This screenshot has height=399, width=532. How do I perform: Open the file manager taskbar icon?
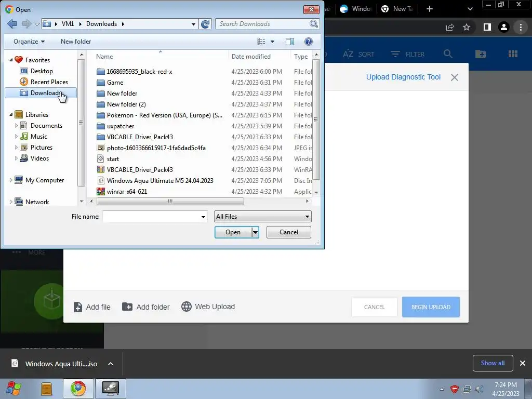tap(46, 389)
